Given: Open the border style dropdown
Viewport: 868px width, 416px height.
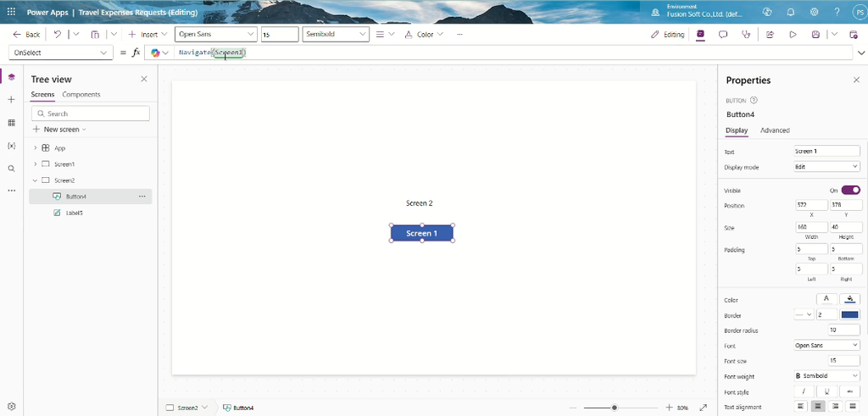Looking at the screenshot, I should [804, 314].
